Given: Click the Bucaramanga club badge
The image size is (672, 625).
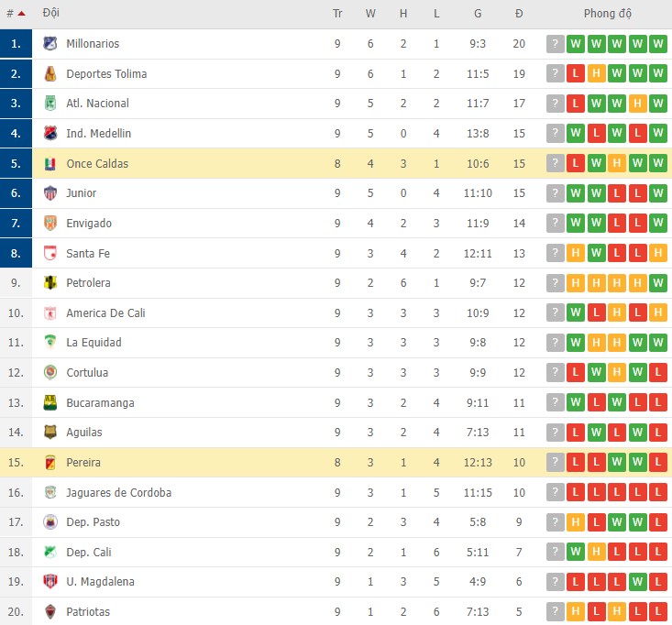Looking at the screenshot, I should 50,402.
